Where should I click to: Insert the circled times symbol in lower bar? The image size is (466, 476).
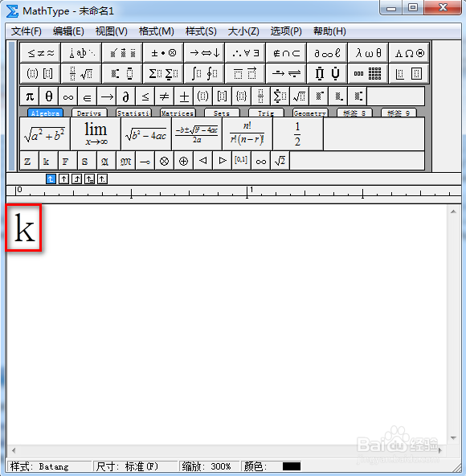[x=165, y=161]
